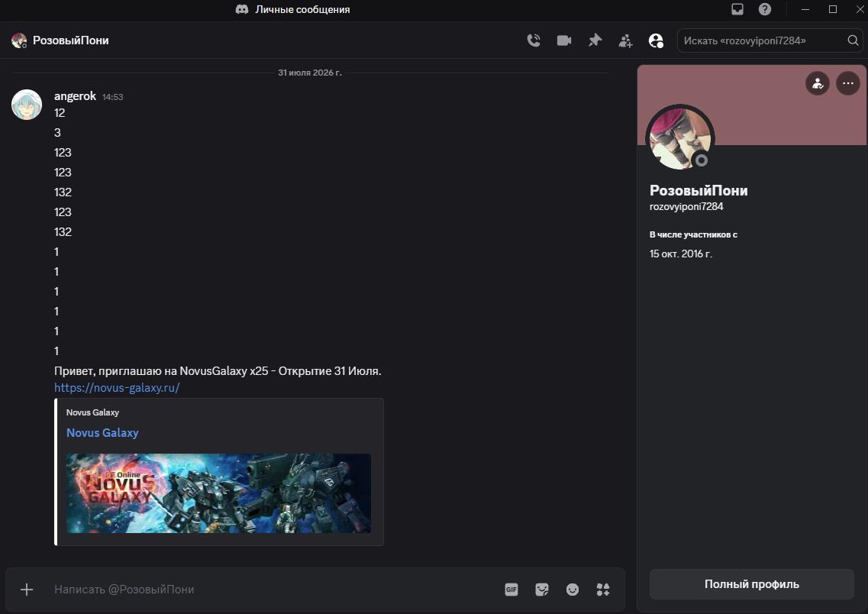Maximize the Discord window

833,9
